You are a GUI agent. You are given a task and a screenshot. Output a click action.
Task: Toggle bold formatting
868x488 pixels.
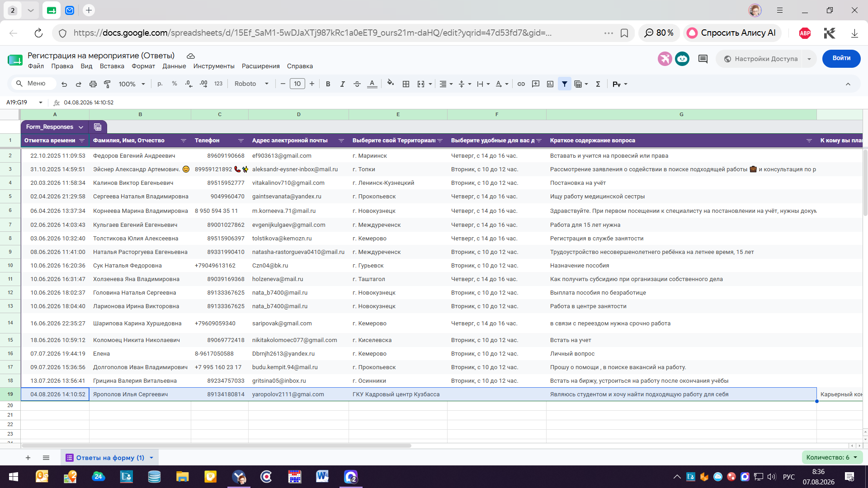click(x=328, y=84)
